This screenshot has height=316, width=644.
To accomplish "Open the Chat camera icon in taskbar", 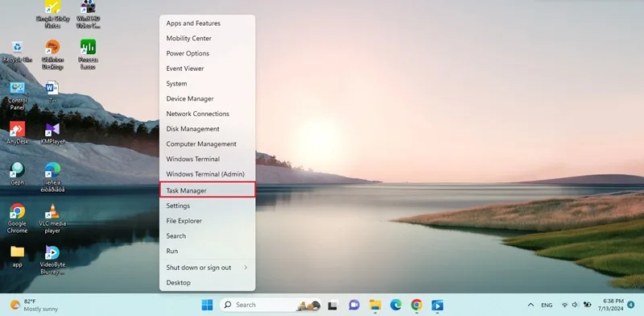I will click(x=354, y=305).
